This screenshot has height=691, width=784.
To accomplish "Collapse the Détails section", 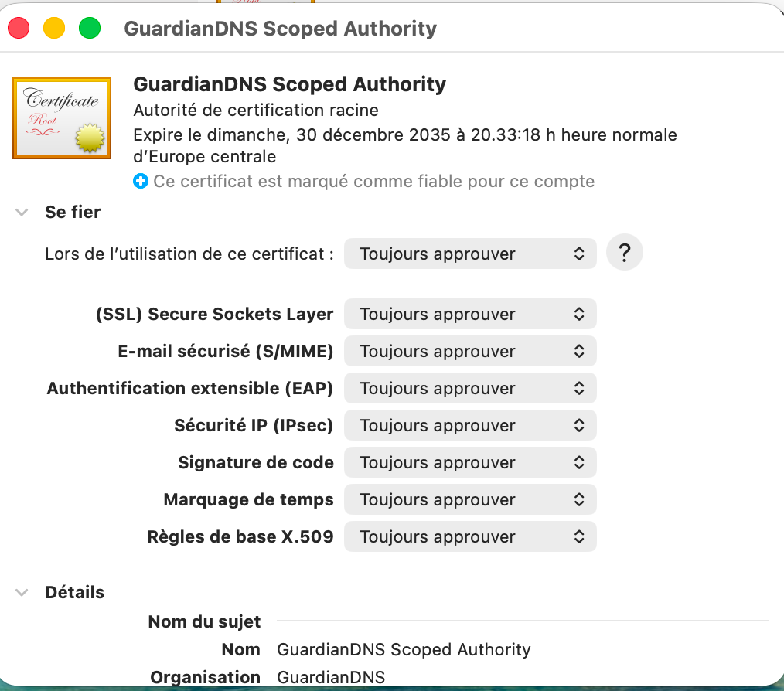I will point(21,591).
